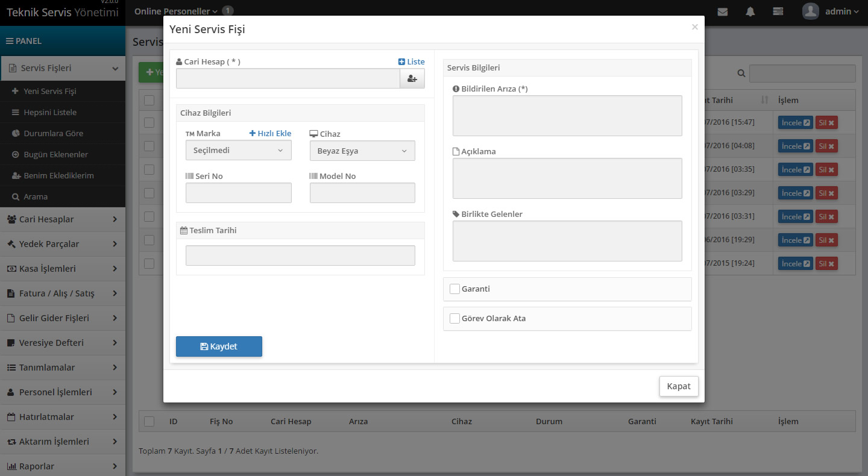The height and width of the screenshot is (476, 868).
Task: Open the Cihaz dropdown showing Beyaz Eşya
Action: pyautogui.click(x=362, y=151)
